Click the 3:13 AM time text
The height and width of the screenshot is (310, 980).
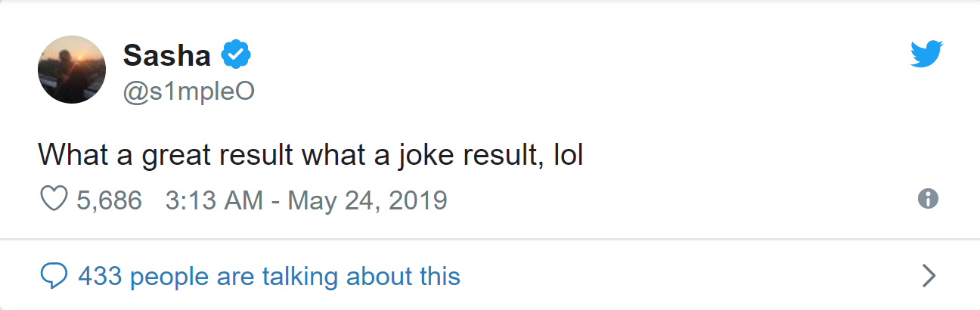tap(213, 200)
